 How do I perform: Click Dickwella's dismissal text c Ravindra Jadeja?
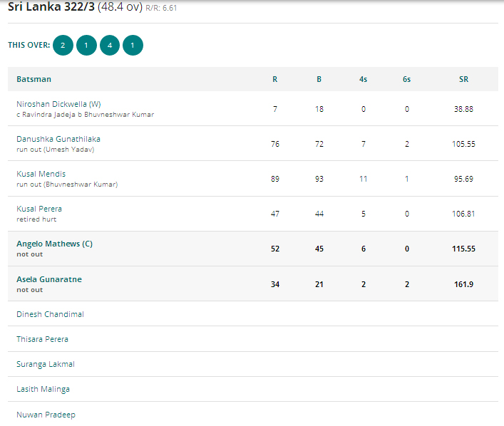point(85,115)
